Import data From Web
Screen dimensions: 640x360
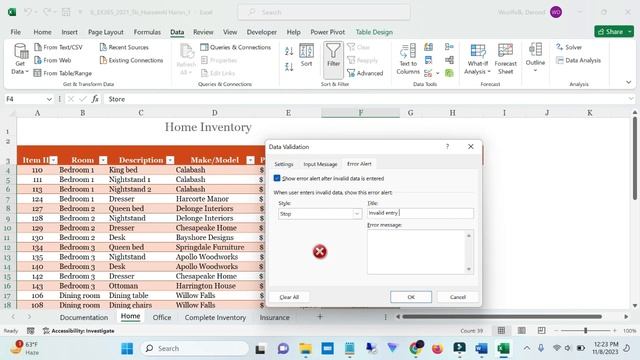[x=53, y=60]
